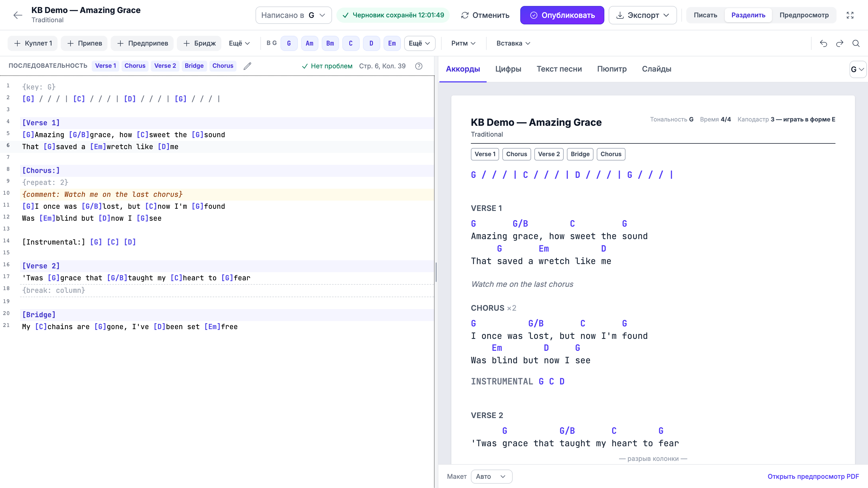Click the Опубликовать button
The image size is (868, 488).
(x=562, y=15)
